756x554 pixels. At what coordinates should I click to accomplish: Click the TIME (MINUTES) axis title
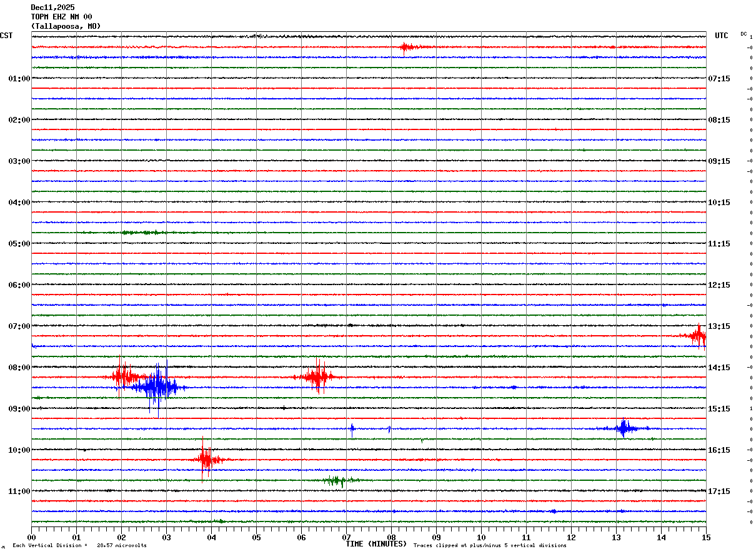coord(376,544)
